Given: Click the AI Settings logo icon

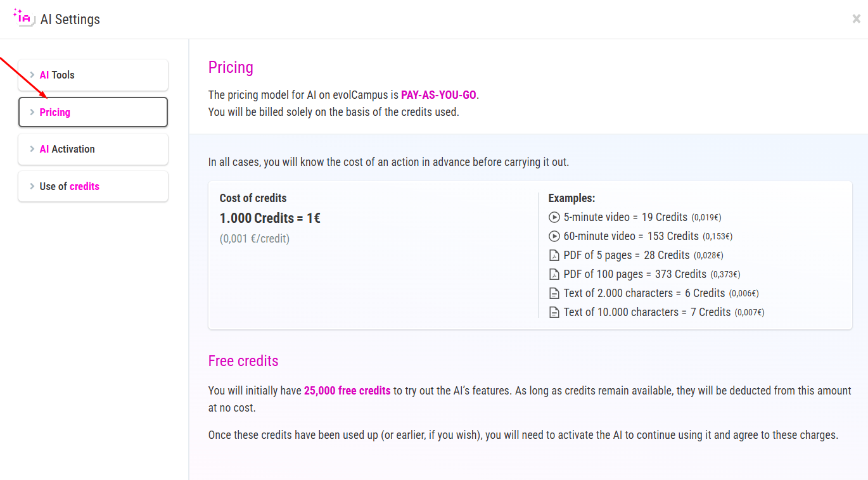Looking at the screenshot, I should pyautogui.click(x=23, y=17).
